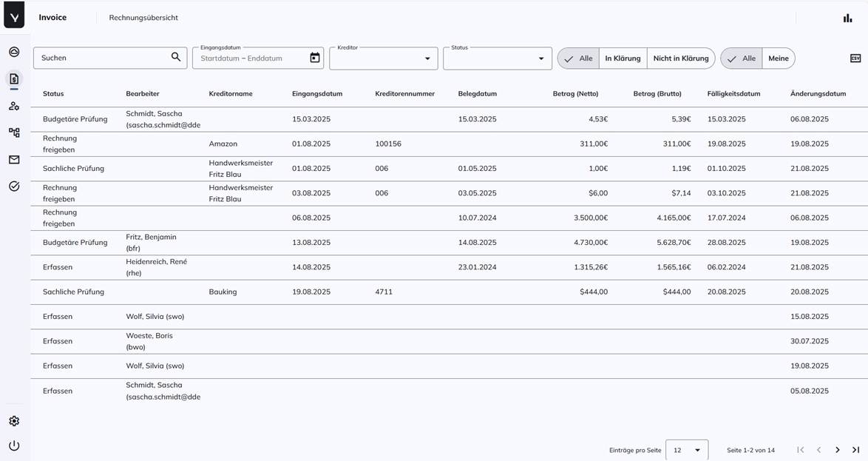
Task: Click the Seite 1-2 von 14 text
Action: click(750, 451)
